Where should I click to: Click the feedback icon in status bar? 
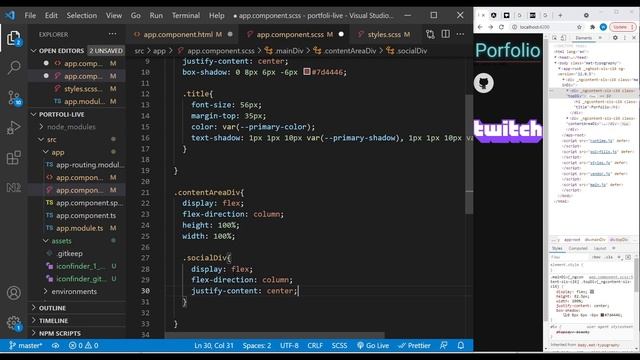click(x=444, y=345)
